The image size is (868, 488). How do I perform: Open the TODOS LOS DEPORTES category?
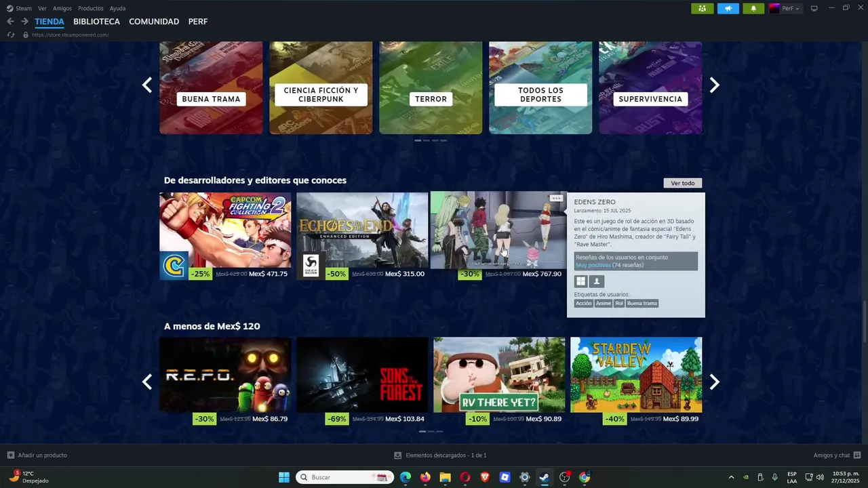540,87
